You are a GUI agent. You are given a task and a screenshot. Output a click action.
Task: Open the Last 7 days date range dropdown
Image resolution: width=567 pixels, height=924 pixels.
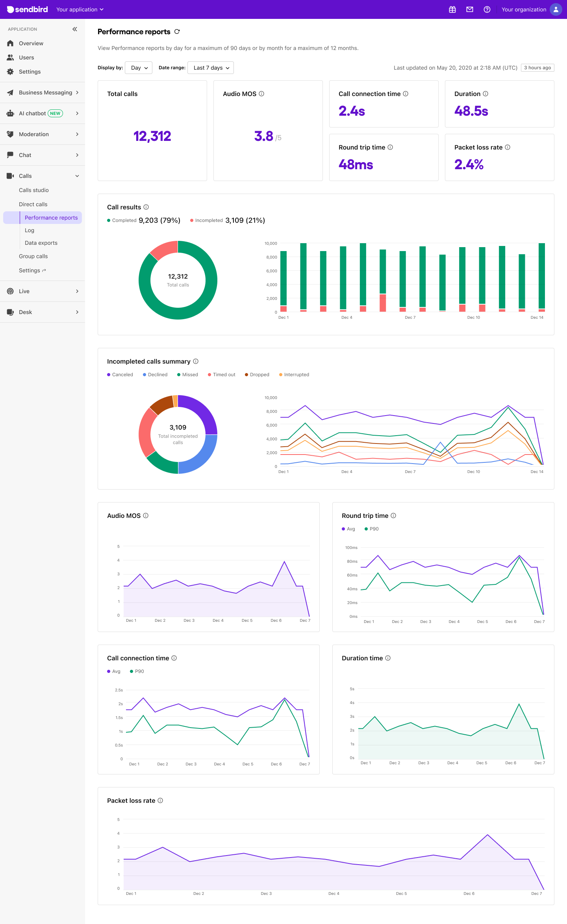click(x=211, y=68)
